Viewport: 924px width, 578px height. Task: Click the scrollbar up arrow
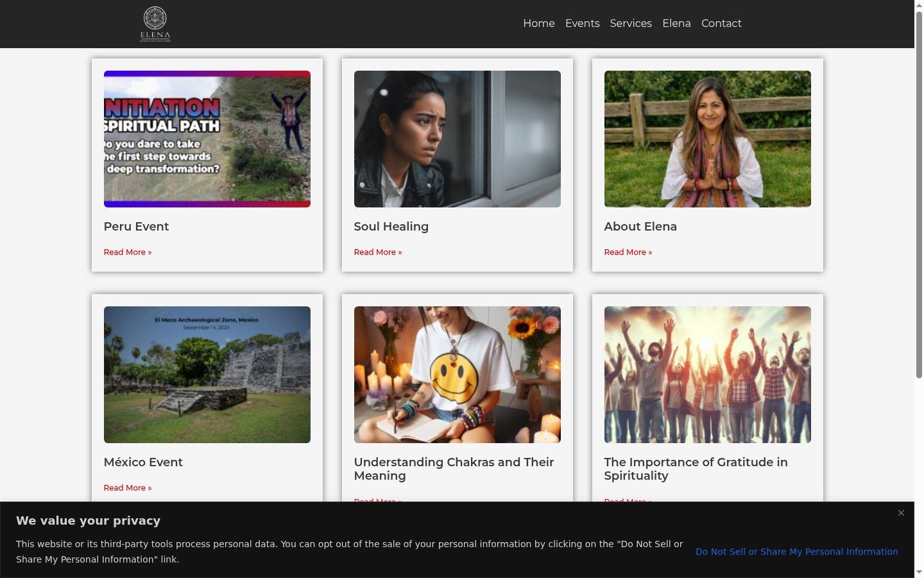[x=919, y=4]
